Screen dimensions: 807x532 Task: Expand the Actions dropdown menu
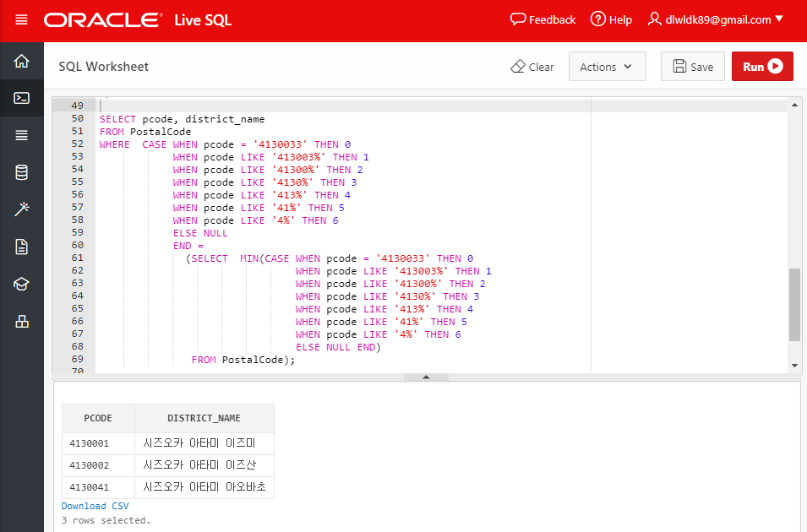[608, 67]
